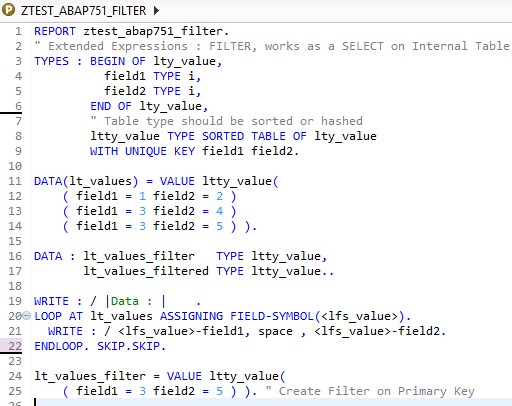This screenshot has height=406, width=512.
Task: Click SORTED TABLE OF on line 8
Action: (254, 136)
